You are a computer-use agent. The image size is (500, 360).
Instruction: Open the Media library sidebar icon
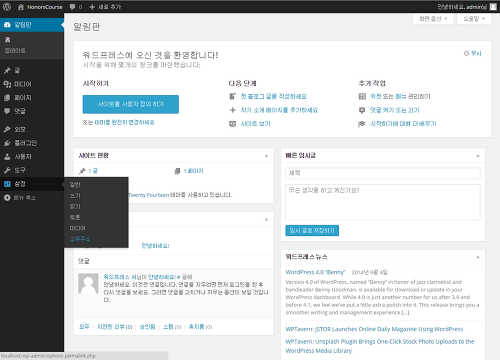point(7,84)
